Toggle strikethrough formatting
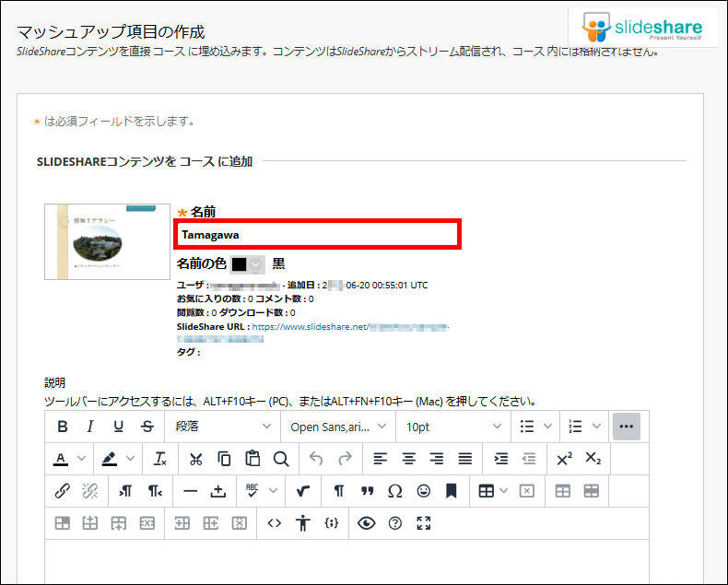The width and height of the screenshot is (728, 585). point(147,427)
